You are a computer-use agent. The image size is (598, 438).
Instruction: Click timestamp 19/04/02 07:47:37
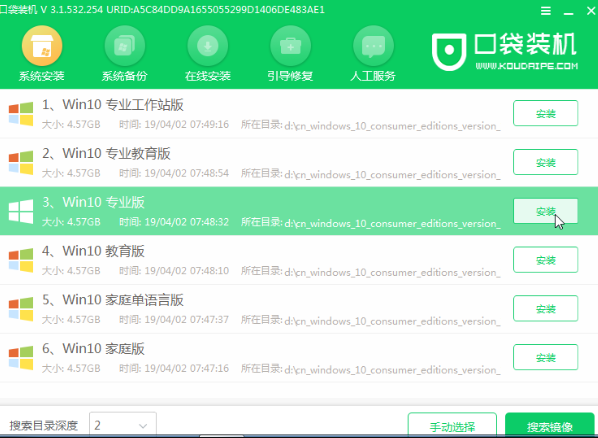(x=186, y=320)
